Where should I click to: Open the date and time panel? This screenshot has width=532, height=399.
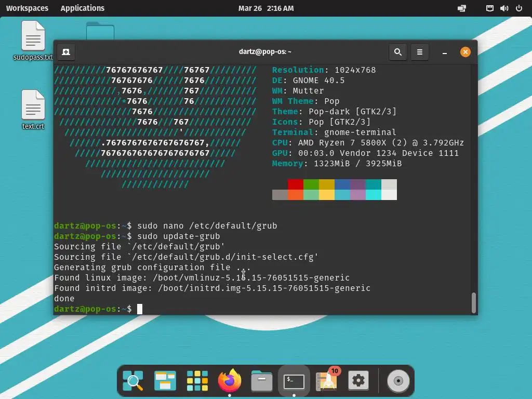pos(266,8)
